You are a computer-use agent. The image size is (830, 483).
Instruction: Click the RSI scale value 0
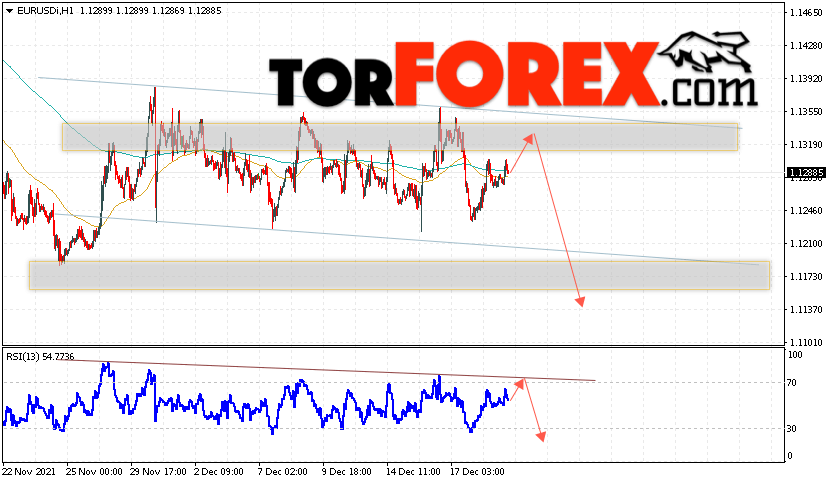coord(790,455)
